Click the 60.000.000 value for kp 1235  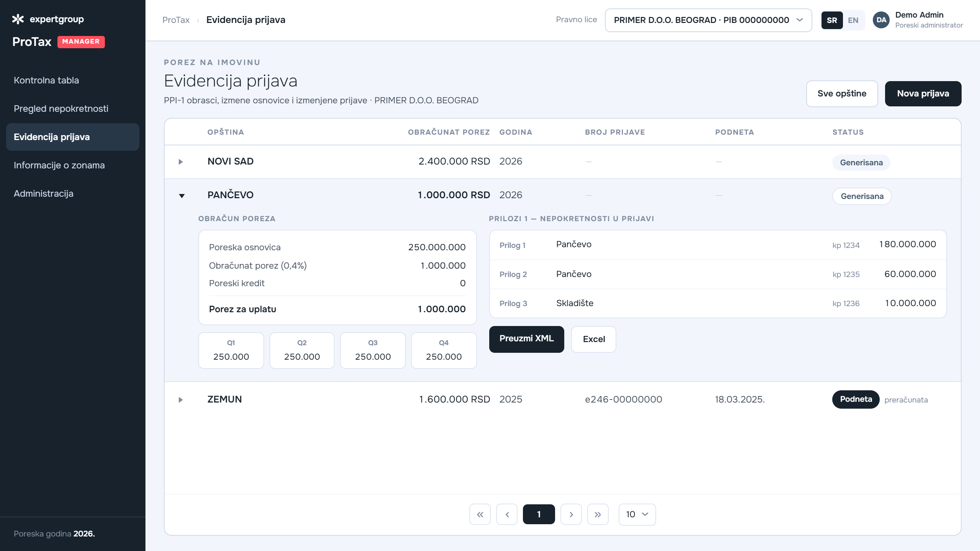[x=910, y=274]
